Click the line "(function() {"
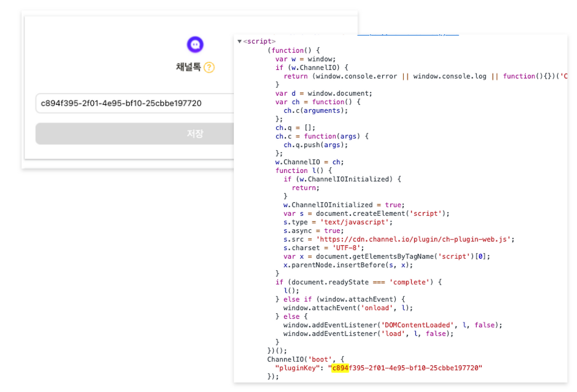This screenshot has height=392, width=577. point(293,50)
